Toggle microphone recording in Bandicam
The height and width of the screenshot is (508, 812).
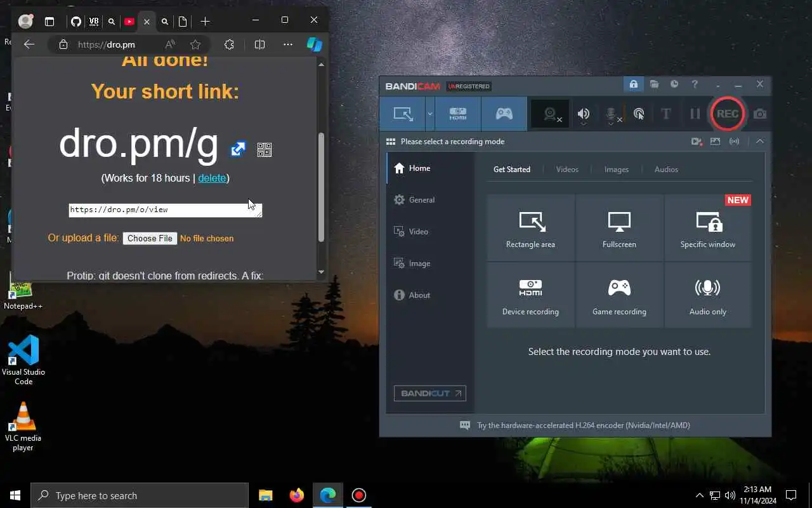click(x=611, y=114)
